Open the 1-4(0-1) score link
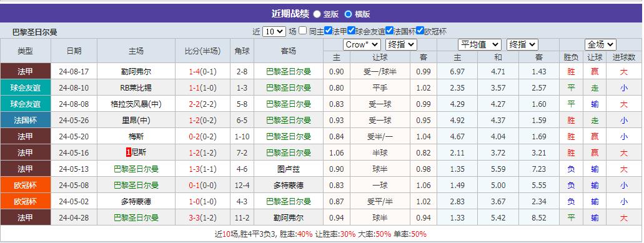This screenshot has height=243, width=644. [202, 71]
